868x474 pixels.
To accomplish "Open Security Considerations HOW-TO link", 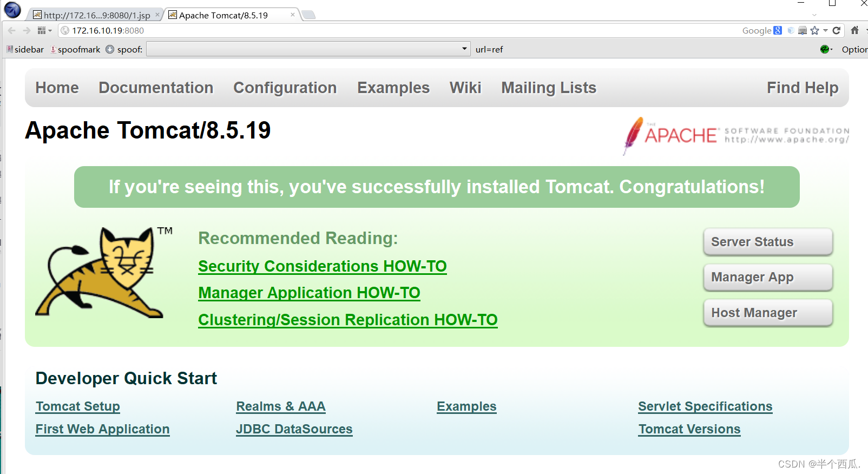I will [323, 266].
